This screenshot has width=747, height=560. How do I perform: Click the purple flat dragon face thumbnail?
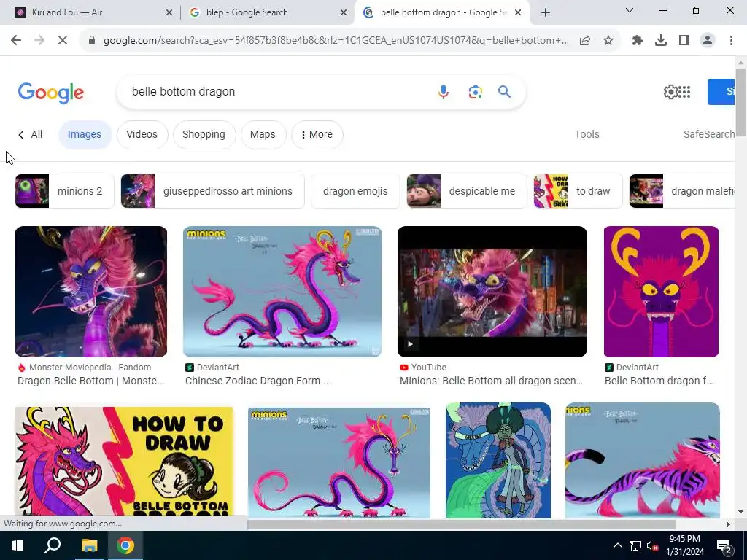click(x=661, y=292)
